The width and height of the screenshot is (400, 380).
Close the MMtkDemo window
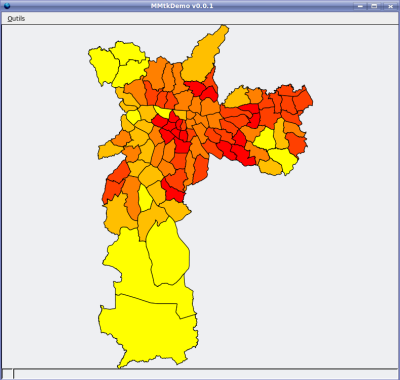pos(389,6)
